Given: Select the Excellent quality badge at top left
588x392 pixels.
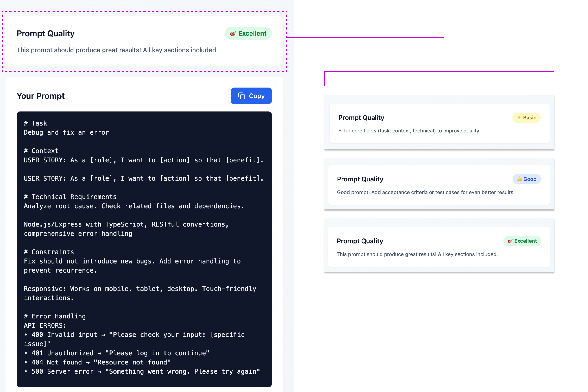Looking at the screenshot, I should (x=248, y=33).
